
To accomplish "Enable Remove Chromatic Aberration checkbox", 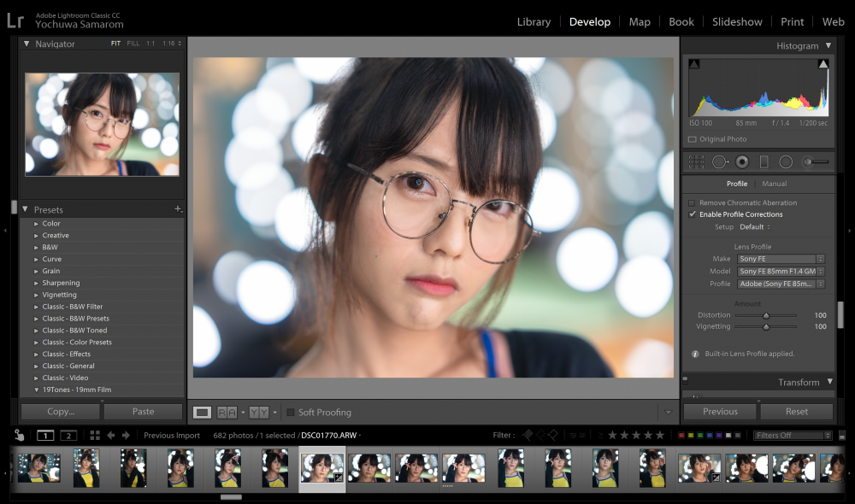I will pyautogui.click(x=692, y=202).
